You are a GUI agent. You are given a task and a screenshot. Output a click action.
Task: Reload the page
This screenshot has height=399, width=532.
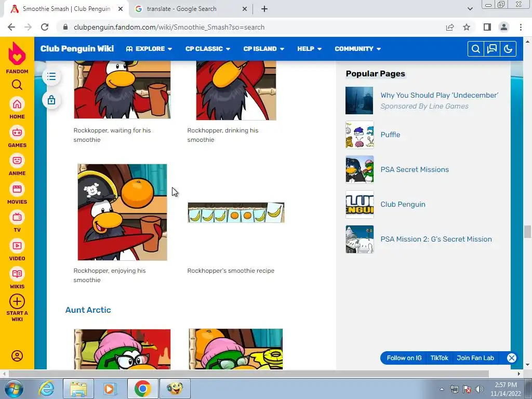[x=45, y=27]
